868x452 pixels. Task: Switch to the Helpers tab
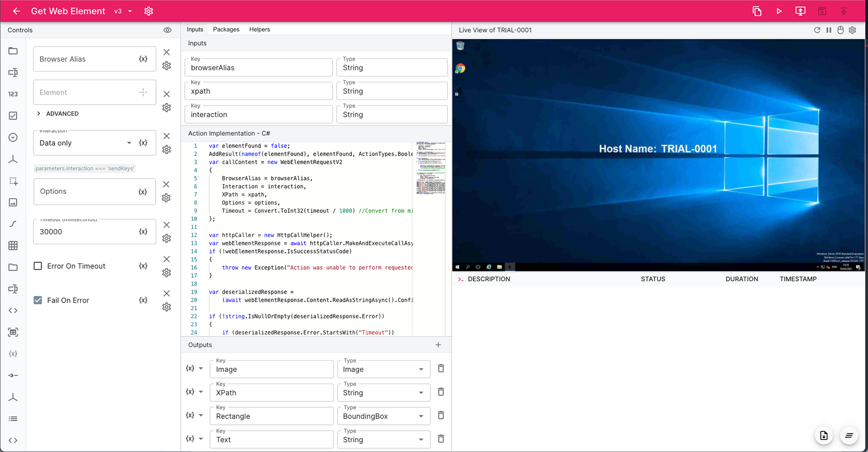(x=259, y=29)
